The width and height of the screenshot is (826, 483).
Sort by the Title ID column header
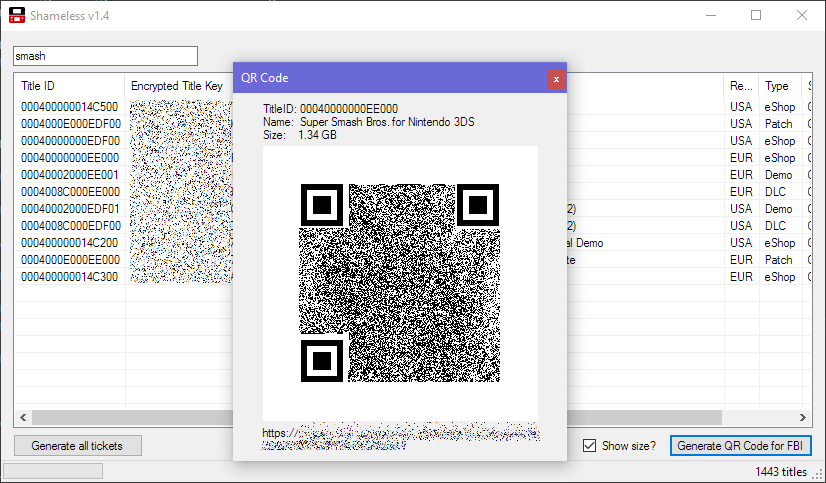tap(70, 86)
